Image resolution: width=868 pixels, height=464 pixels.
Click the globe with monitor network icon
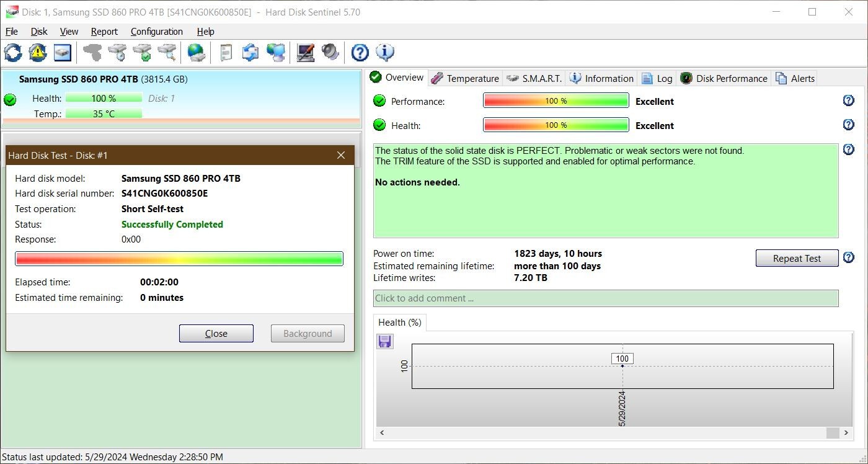(x=276, y=53)
